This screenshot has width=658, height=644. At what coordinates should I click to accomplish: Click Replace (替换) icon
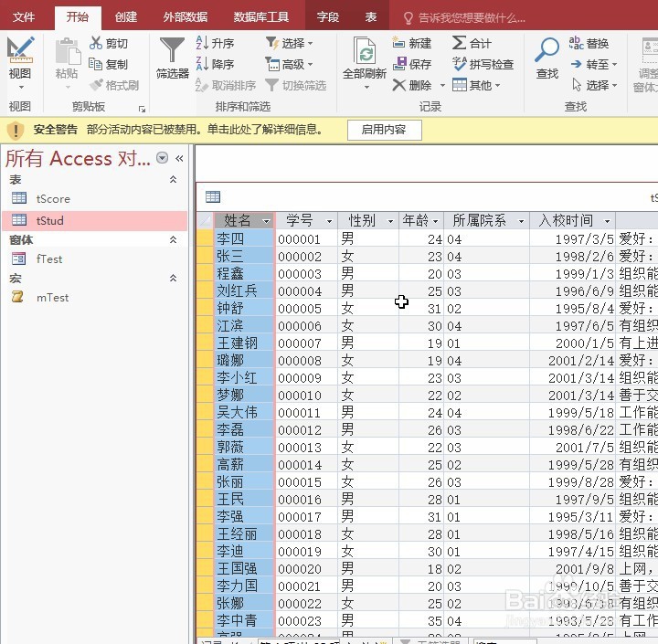coord(576,43)
